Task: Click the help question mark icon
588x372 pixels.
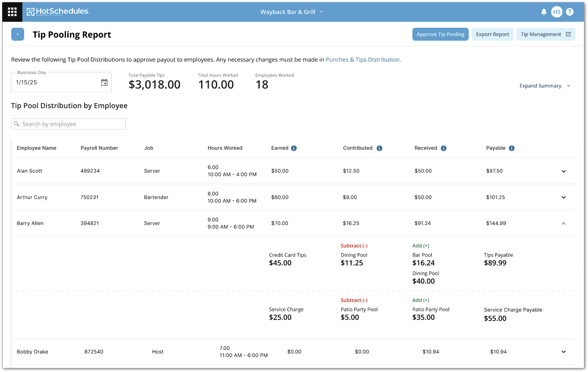Action: tap(570, 12)
